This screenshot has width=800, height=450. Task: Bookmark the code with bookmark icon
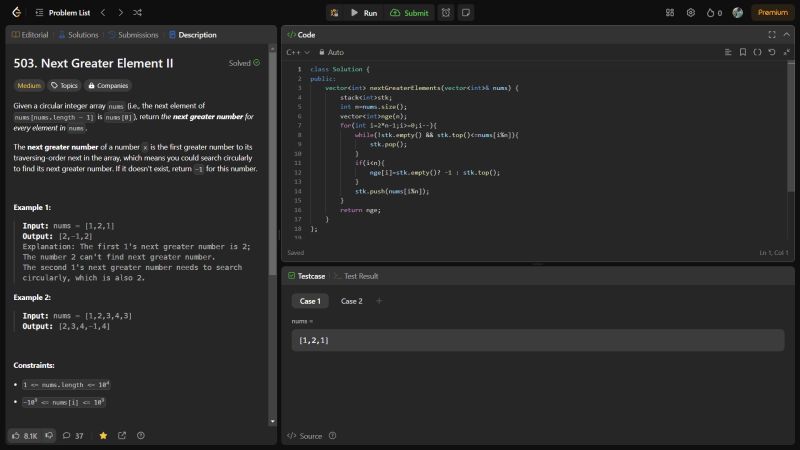743,52
